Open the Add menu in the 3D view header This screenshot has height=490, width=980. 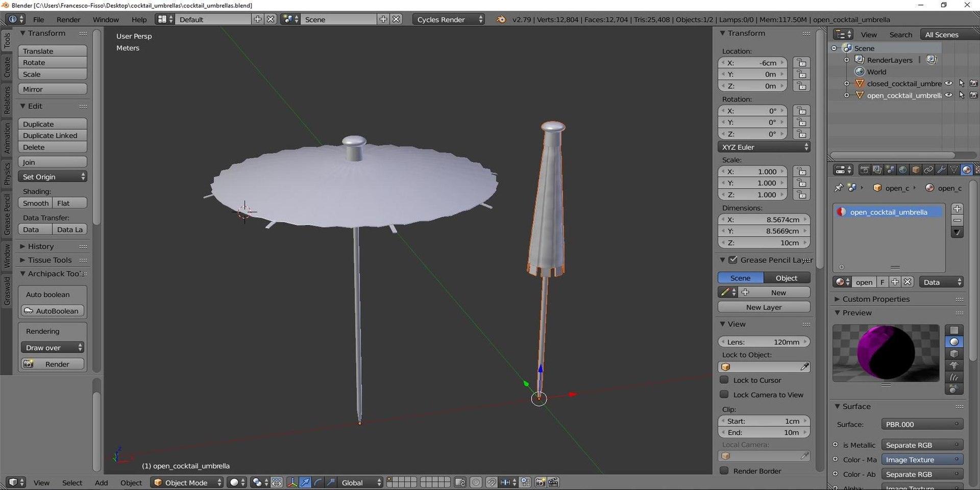tap(101, 482)
